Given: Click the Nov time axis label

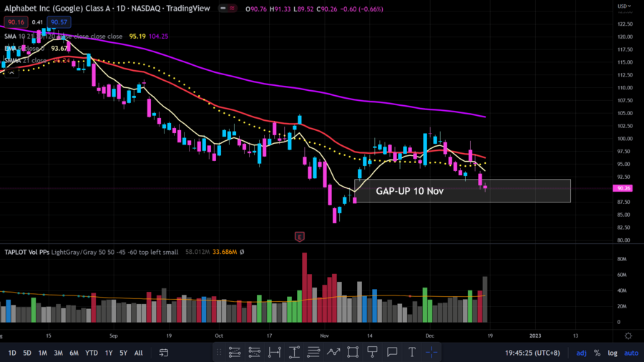Looking at the screenshot, I should tap(324, 336).
